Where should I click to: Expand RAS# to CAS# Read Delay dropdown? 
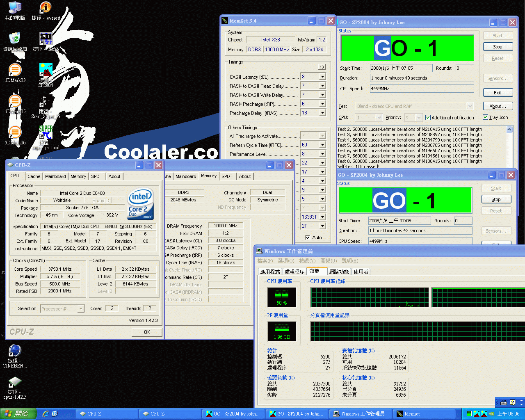click(x=322, y=86)
